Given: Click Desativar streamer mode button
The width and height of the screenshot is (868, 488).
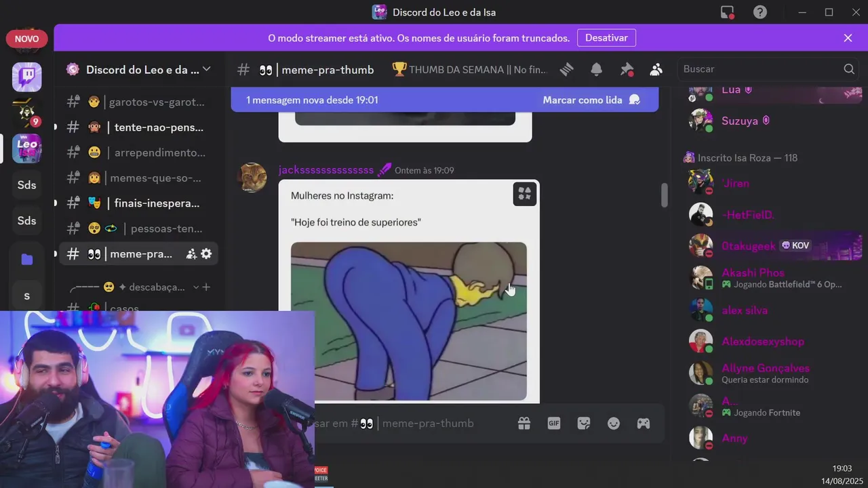Looking at the screenshot, I should [x=606, y=38].
